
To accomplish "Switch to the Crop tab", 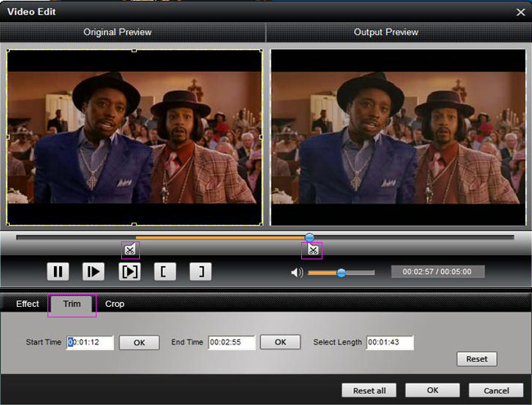I will click(115, 304).
